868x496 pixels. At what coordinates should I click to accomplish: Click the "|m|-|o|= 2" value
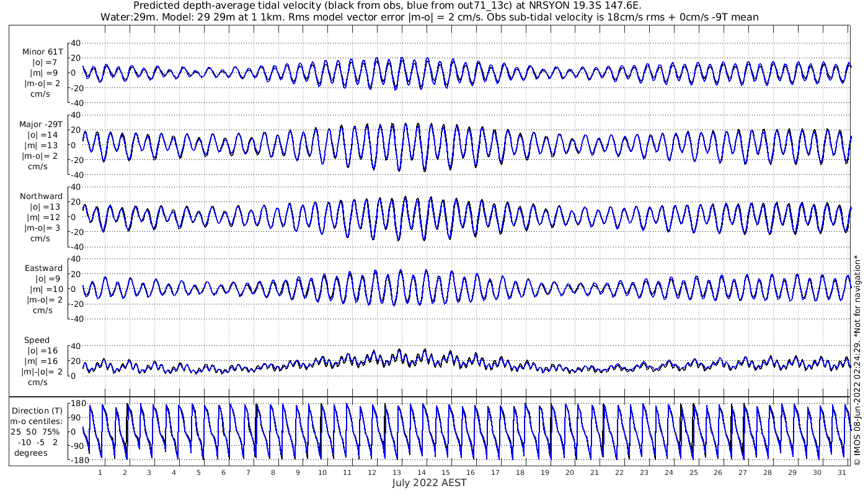pyautogui.click(x=43, y=371)
